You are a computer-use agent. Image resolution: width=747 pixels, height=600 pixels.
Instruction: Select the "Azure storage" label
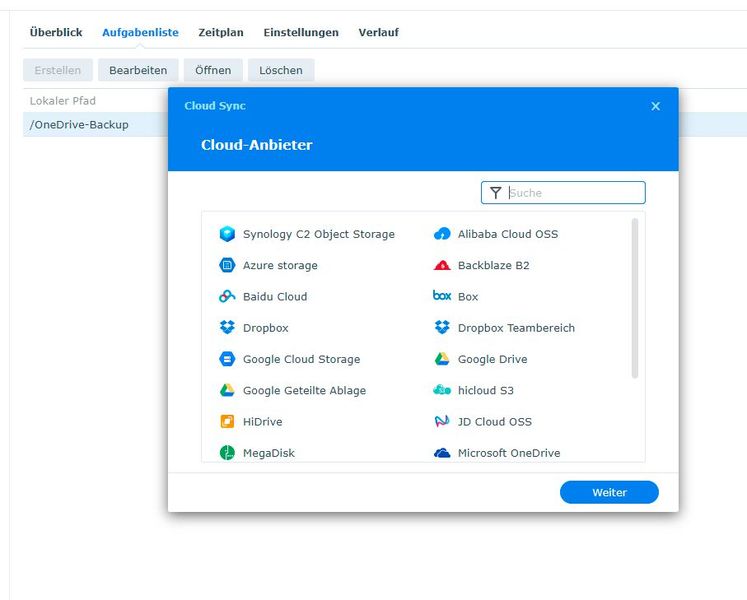pos(280,265)
